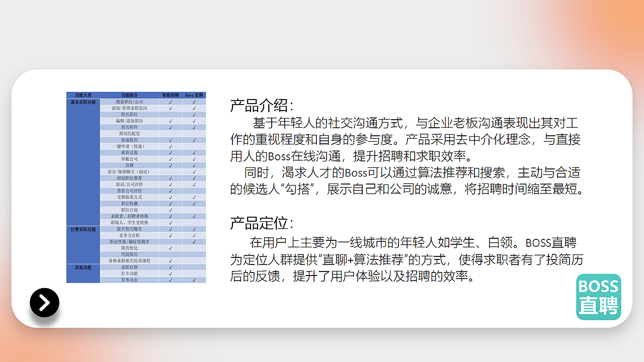644x362 pixels.
Task: Click the 各种求职相关培训课程 table row
Action: (x=153, y=261)
